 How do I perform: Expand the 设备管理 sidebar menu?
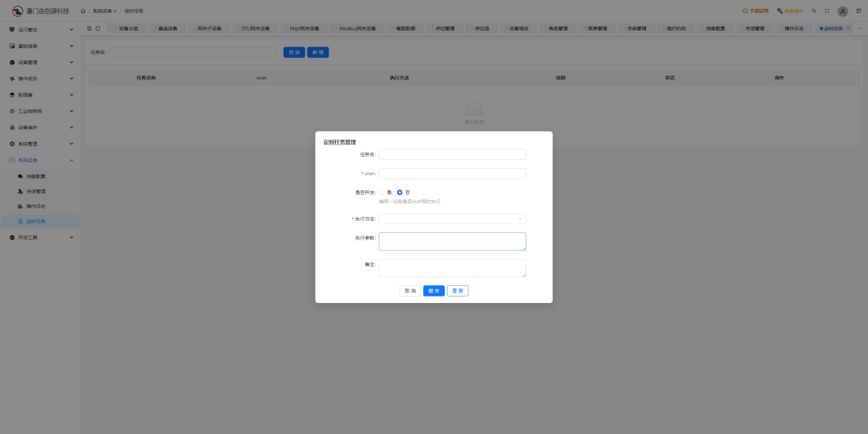pyautogui.click(x=40, y=62)
